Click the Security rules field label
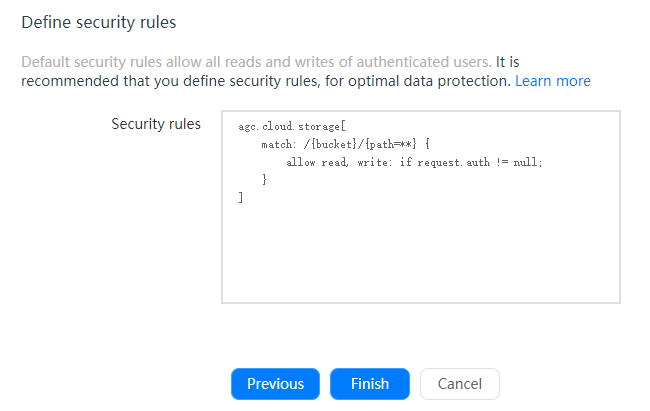The width and height of the screenshot is (650, 411). coord(156,124)
